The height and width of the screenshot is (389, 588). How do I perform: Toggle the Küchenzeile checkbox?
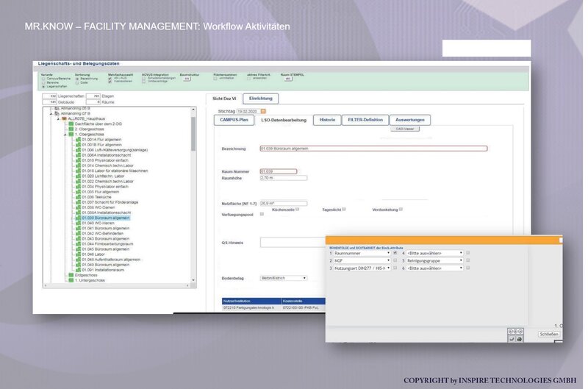point(298,210)
